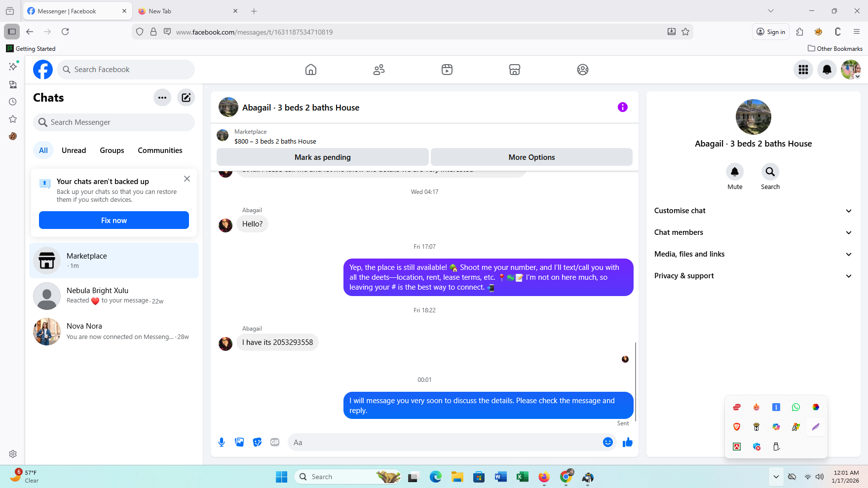The image size is (868, 488).
Task: Click Mark as pending button
Action: [x=323, y=157]
